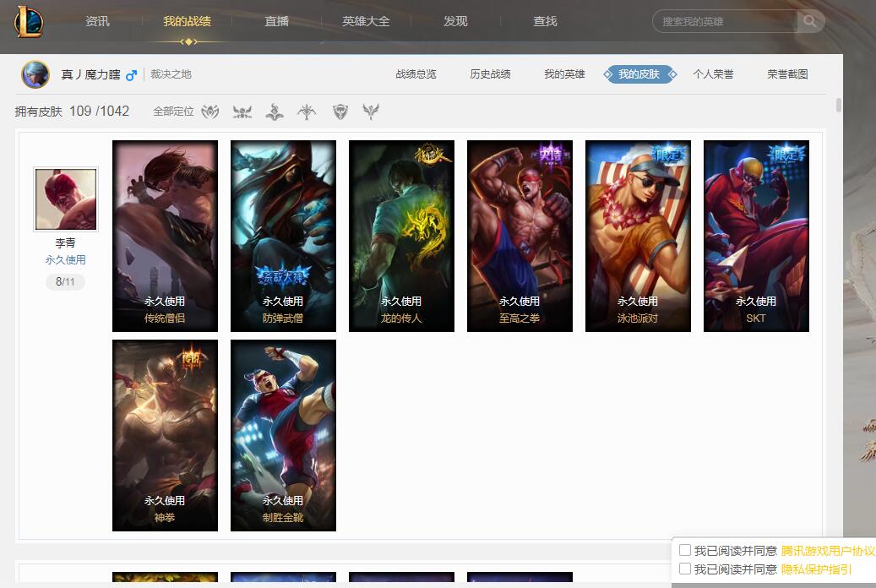Filter skins by Fighter role icon

(x=210, y=112)
